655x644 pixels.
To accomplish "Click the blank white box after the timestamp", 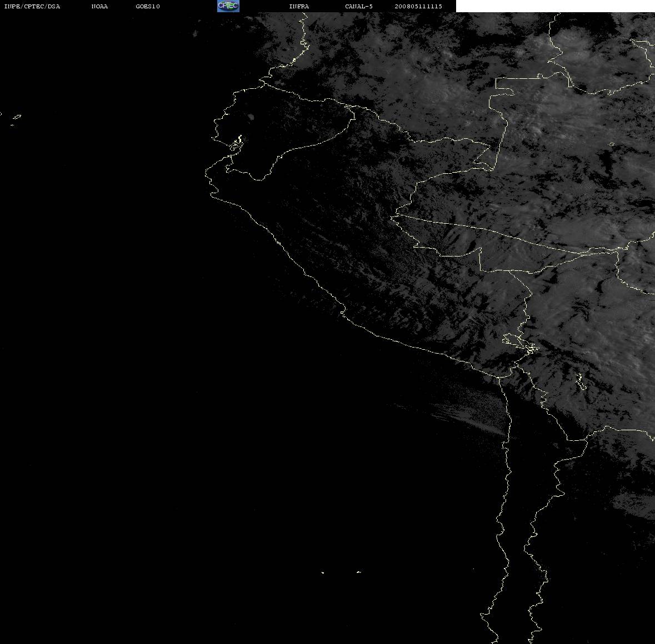I will point(555,6).
